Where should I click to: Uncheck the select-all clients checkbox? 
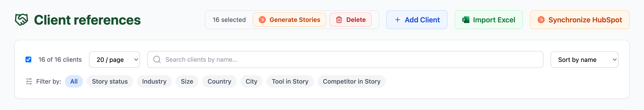point(28,59)
